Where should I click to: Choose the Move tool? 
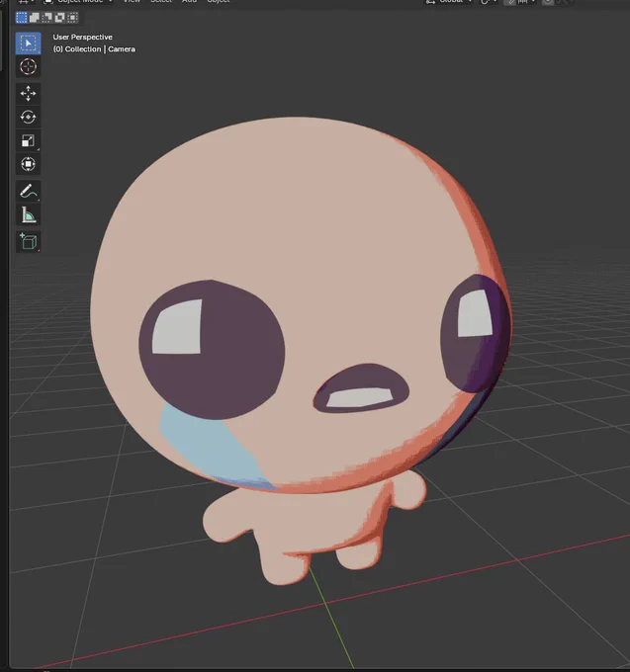[x=29, y=94]
